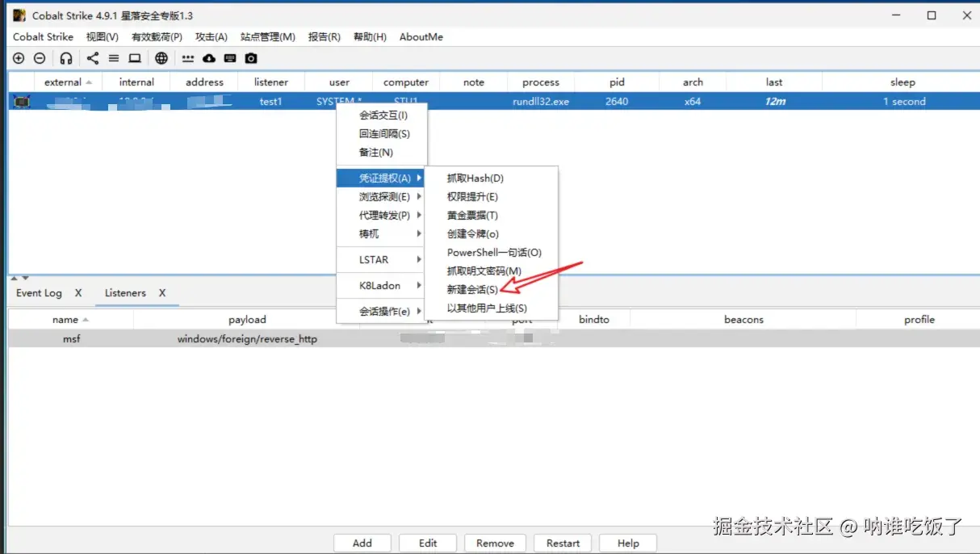Image resolution: width=980 pixels, height=554 pixels.
Task: Select 权限提升(E) in submenu
Action: (492, 197)
